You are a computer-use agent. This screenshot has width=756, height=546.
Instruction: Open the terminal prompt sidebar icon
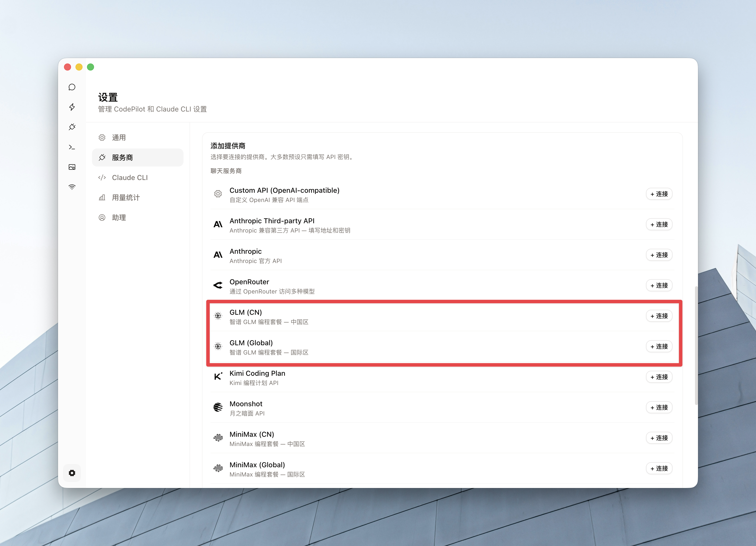[x=72, y=147]
